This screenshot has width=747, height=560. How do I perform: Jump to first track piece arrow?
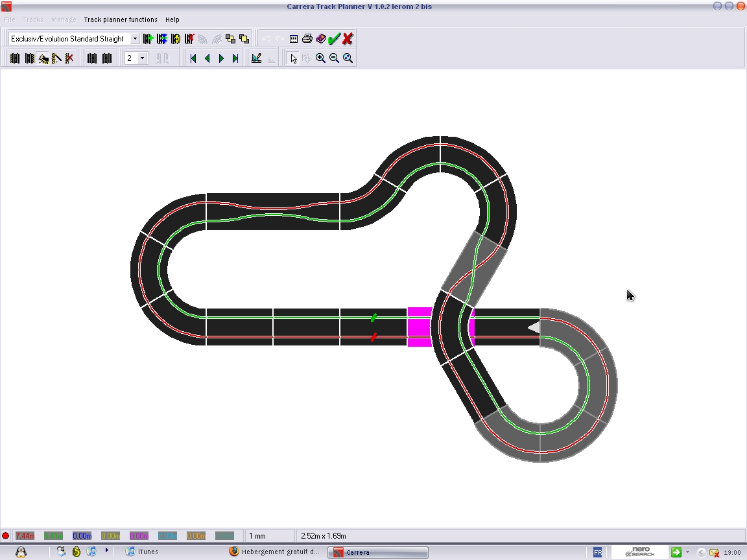pyautogui.click(x=193, y=58)
